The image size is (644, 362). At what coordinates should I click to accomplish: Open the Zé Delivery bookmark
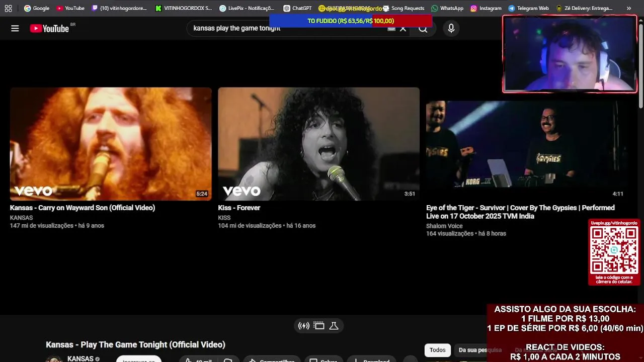[584, 8]
